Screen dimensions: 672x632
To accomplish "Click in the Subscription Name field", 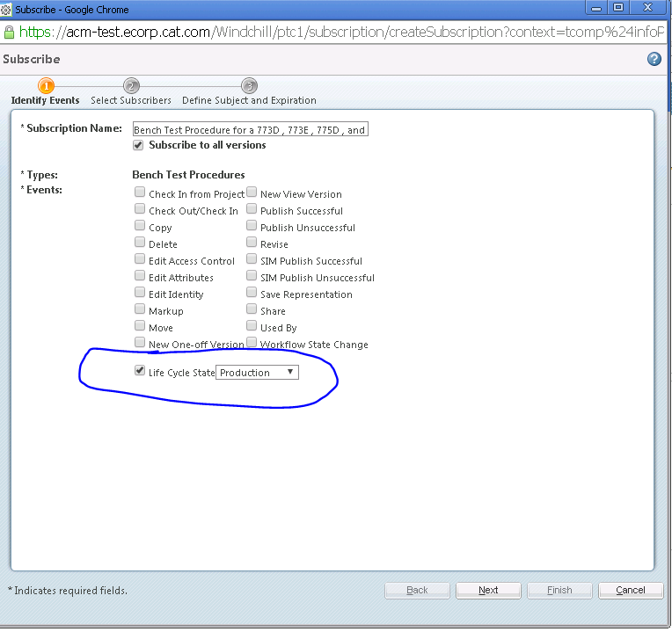I will click(250, 129).
